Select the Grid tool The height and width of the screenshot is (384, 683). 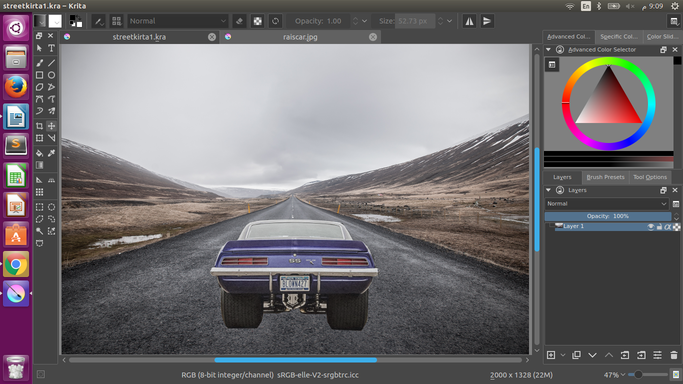(39, 192)
